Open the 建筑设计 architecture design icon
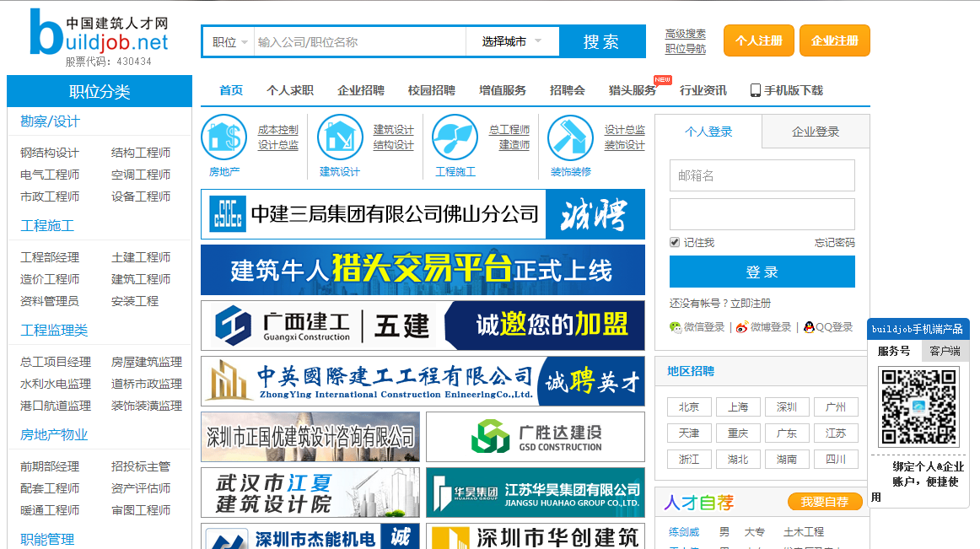 click(x=340, y=137)
